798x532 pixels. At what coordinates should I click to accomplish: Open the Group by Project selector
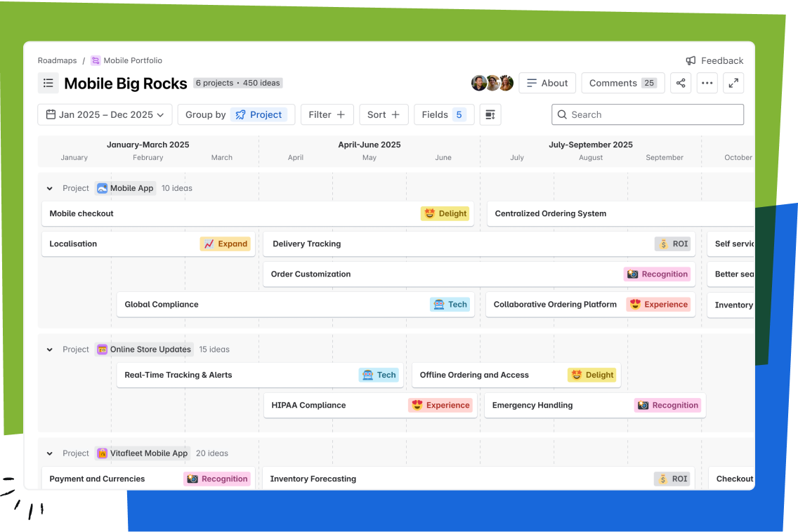236,114
